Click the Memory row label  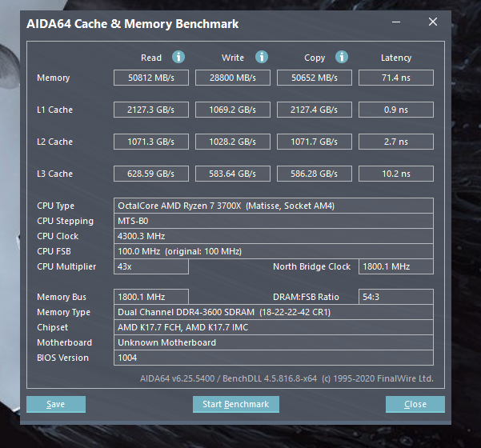coord(54,78)
